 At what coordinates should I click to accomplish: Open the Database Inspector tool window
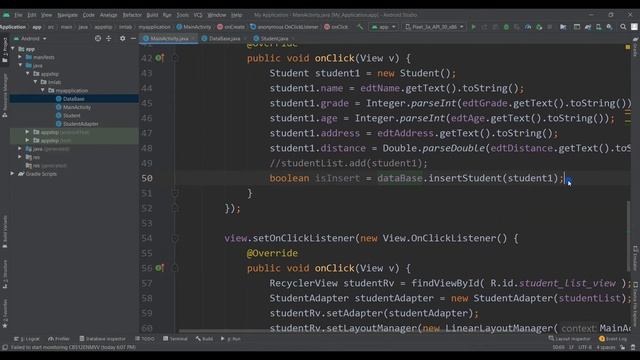(102, 339)
